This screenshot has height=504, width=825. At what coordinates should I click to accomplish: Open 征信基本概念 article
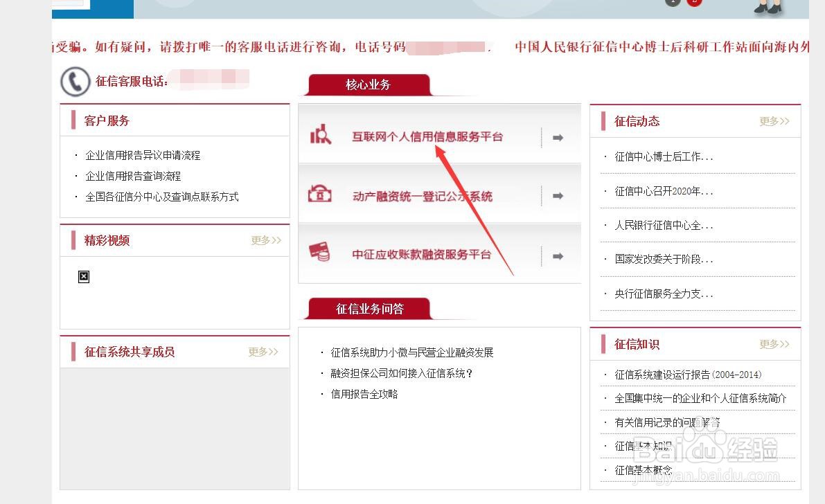coord(643,470)
